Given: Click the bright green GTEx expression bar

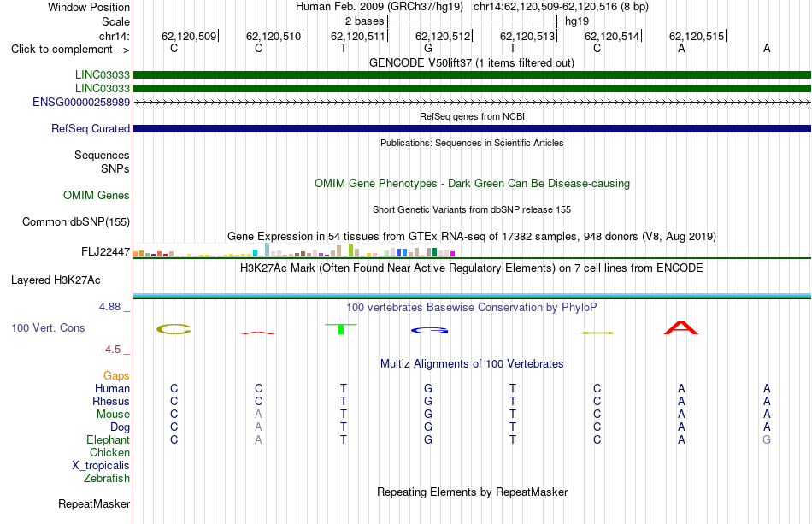Looking at the screenshot, I should (350, 250).
